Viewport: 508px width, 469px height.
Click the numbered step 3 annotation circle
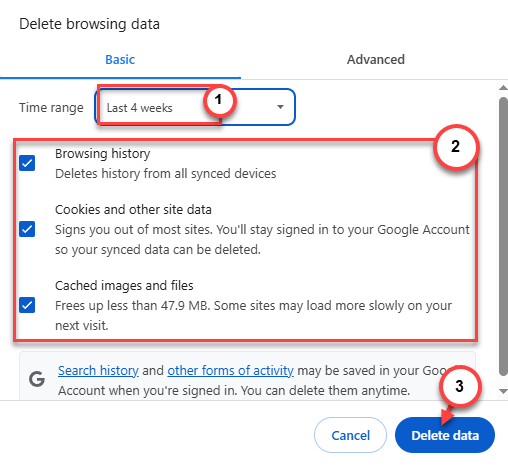(x=460, y=386)
